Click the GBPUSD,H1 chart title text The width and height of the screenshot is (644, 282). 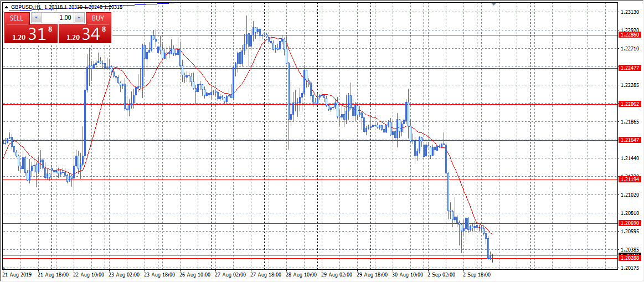[x=26, y=7]
